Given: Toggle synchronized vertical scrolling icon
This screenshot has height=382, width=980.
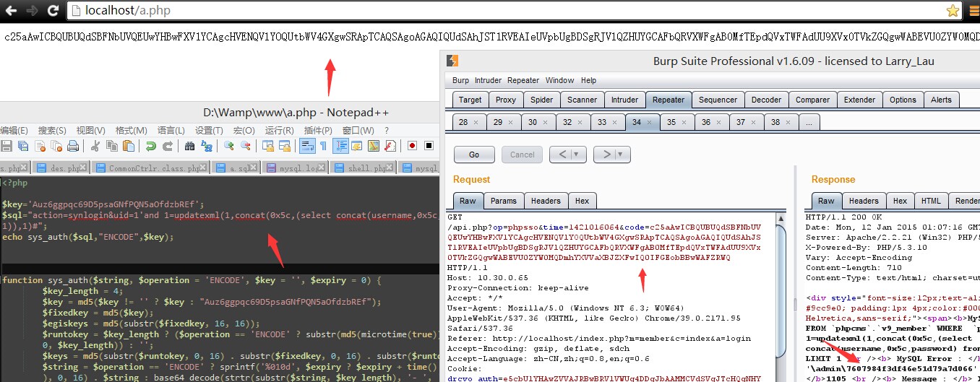Looking at the screenshot, I should 268,146.
